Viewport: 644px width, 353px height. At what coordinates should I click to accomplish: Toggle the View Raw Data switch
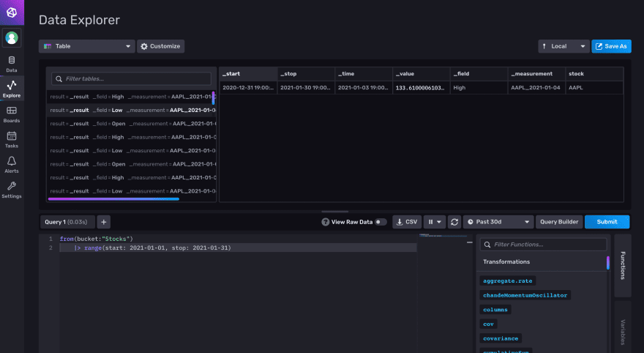[x=381, y=222]
